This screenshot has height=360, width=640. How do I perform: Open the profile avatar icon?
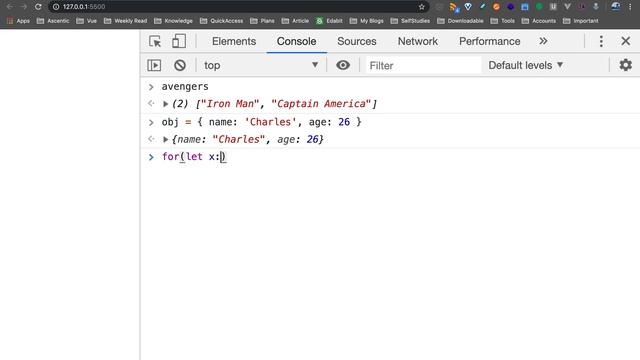click(616, 7)
